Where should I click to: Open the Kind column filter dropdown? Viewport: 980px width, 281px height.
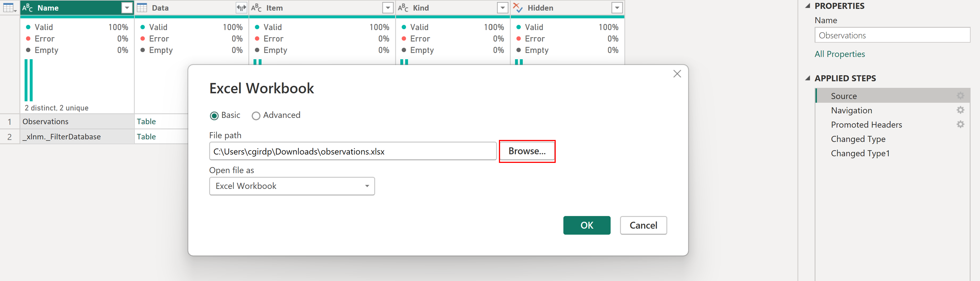[502, 8]
